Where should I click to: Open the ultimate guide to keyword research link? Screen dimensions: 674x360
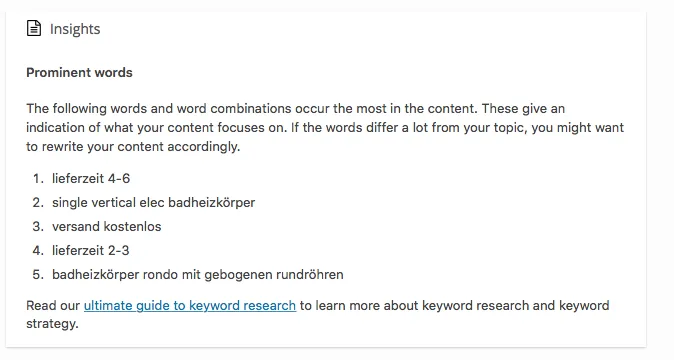coord(190,305)
